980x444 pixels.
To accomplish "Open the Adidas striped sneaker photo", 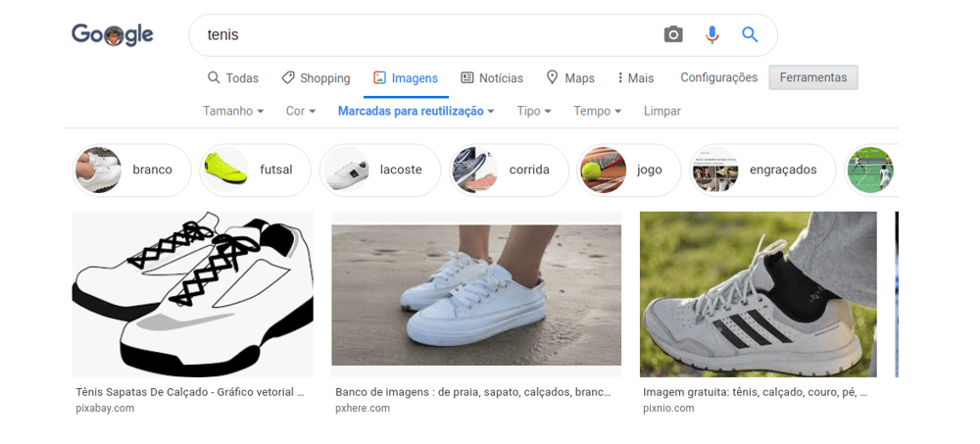I will [759, 294].
